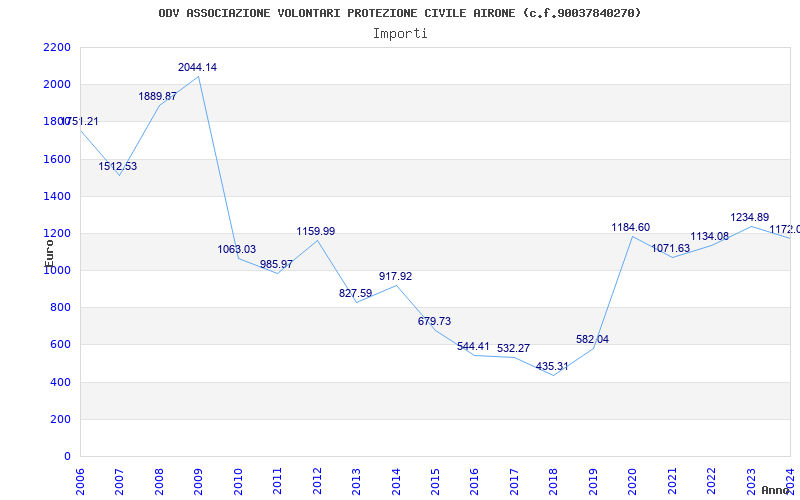
Task: Select the 1063.03 data label
Action: click(237, 249)
